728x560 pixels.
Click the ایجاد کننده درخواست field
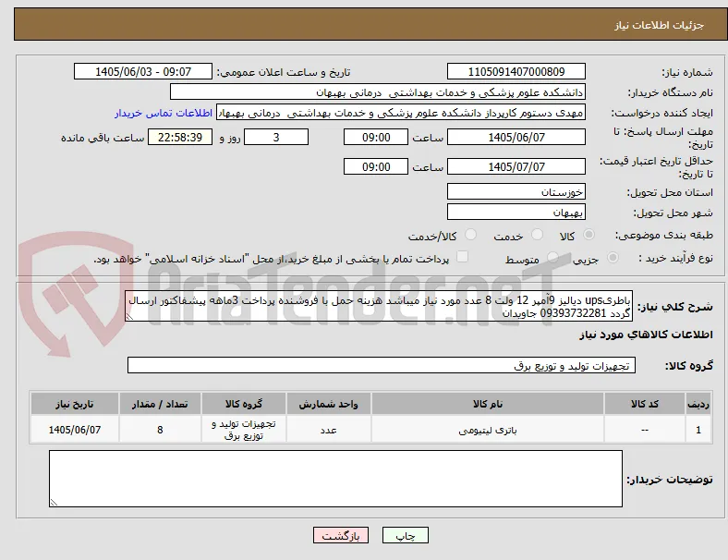401,113
